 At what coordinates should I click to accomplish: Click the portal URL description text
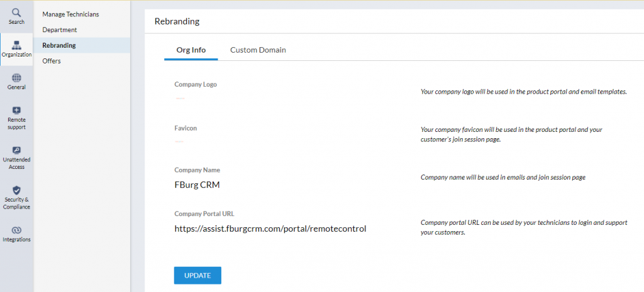pos(524,227)
